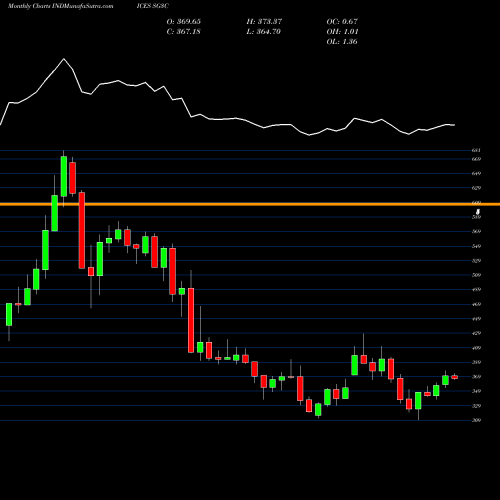Click the 681 price axis label

coord(476,151)
